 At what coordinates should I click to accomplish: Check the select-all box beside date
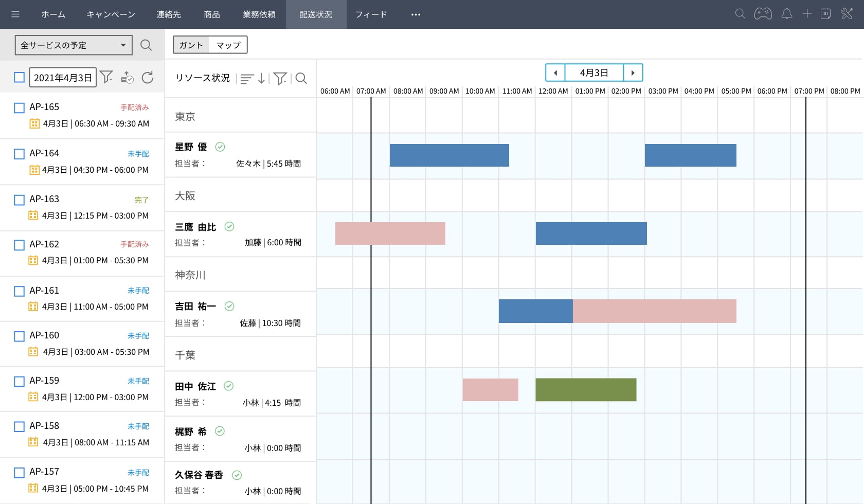coord(19,78)
